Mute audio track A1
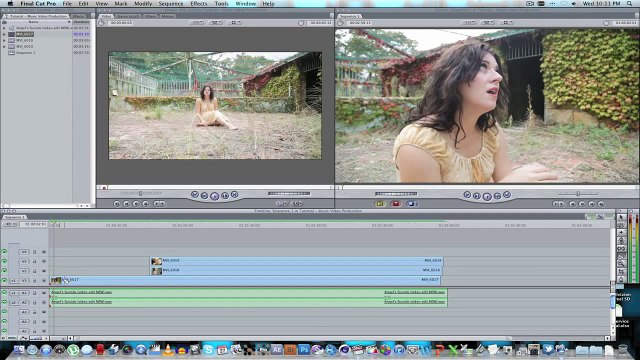The height and width of the screenshot is (360, 640). [4, 293]
